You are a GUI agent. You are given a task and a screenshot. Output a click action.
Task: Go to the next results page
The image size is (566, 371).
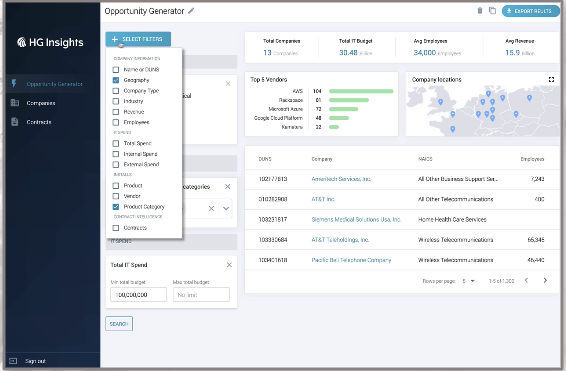click(x=545, y=280)
